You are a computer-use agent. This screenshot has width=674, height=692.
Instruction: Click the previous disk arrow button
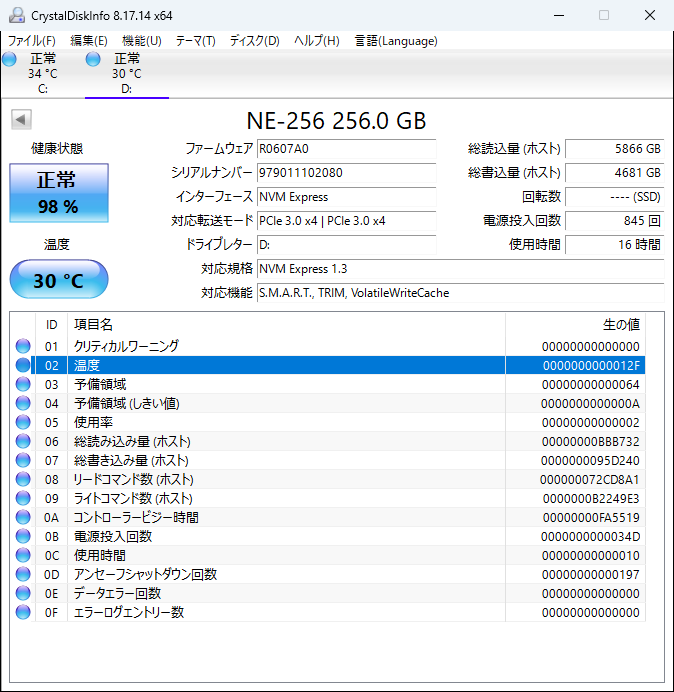tap(21, 119)
